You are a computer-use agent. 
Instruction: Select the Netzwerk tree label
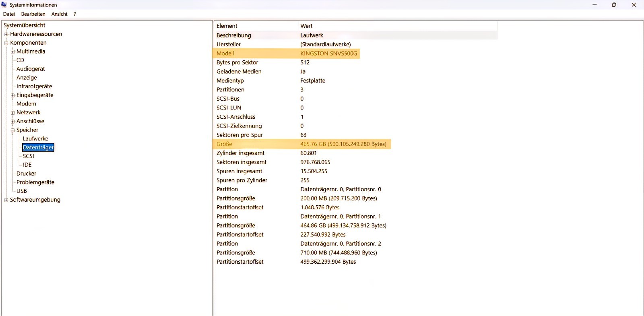pos(29,113)
